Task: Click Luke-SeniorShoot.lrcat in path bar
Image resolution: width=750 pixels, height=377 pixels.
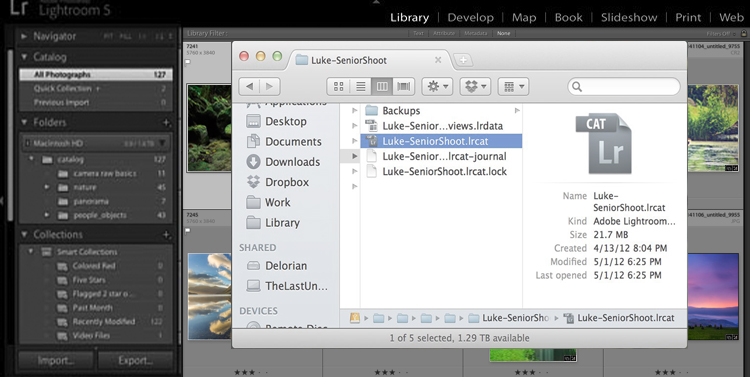Action: (x=619, y=318)
